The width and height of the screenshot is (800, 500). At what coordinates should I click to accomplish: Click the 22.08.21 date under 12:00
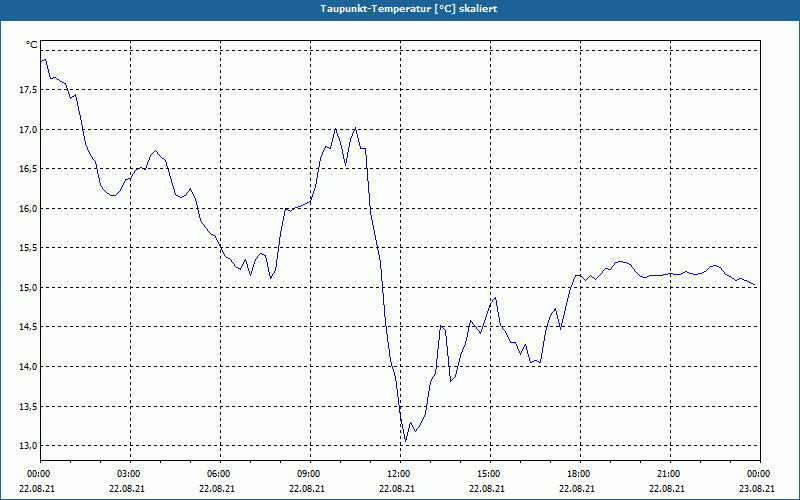[397, 489]
